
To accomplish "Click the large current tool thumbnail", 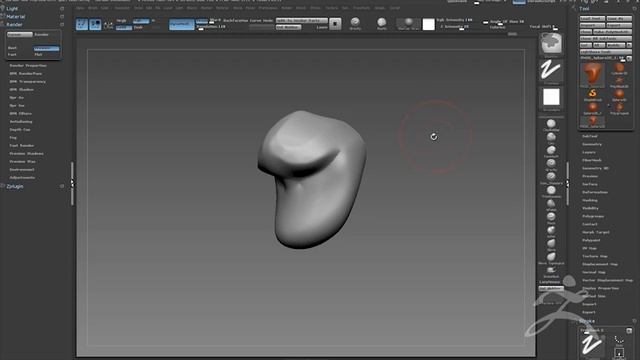I will click(592, 75).
